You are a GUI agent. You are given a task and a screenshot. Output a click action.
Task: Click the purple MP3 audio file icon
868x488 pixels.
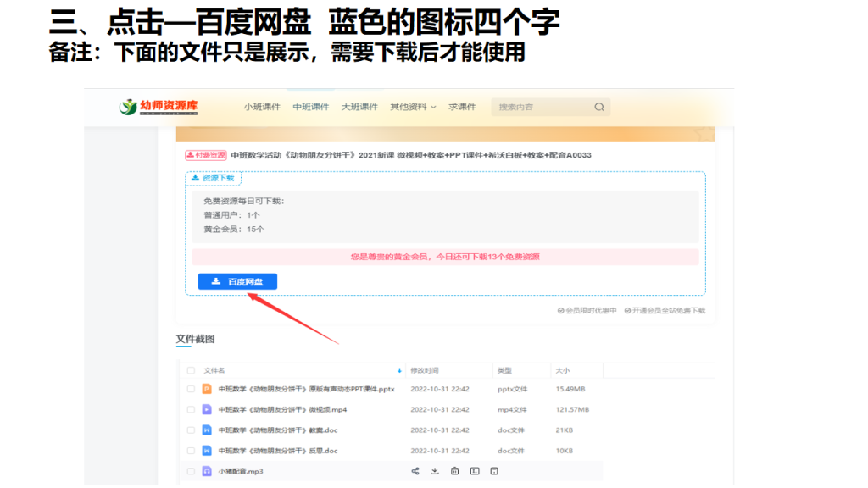(206, 471)
